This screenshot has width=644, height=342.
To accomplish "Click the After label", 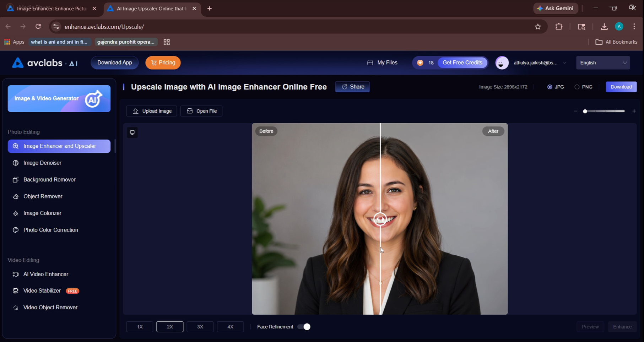I will click(x=493, y=131).
